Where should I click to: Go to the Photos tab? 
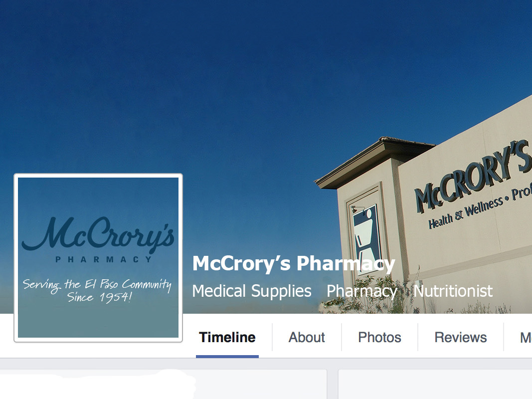tap(379, 337)
